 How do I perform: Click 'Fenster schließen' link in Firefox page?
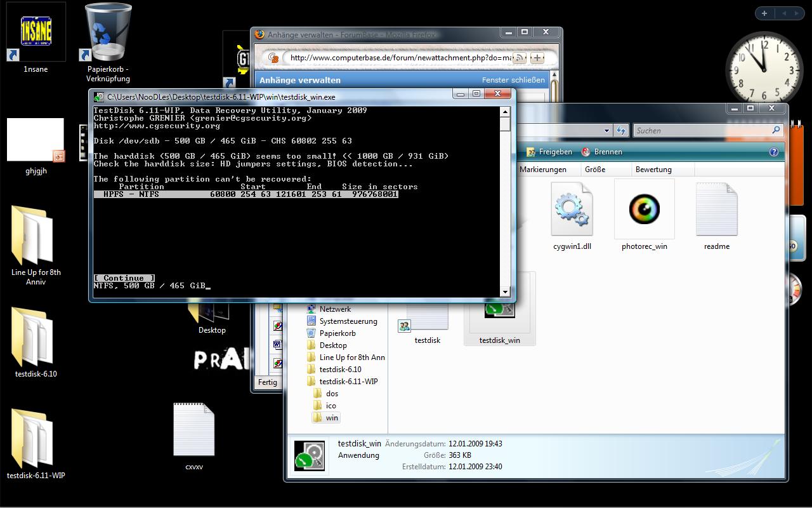[513, 80]
